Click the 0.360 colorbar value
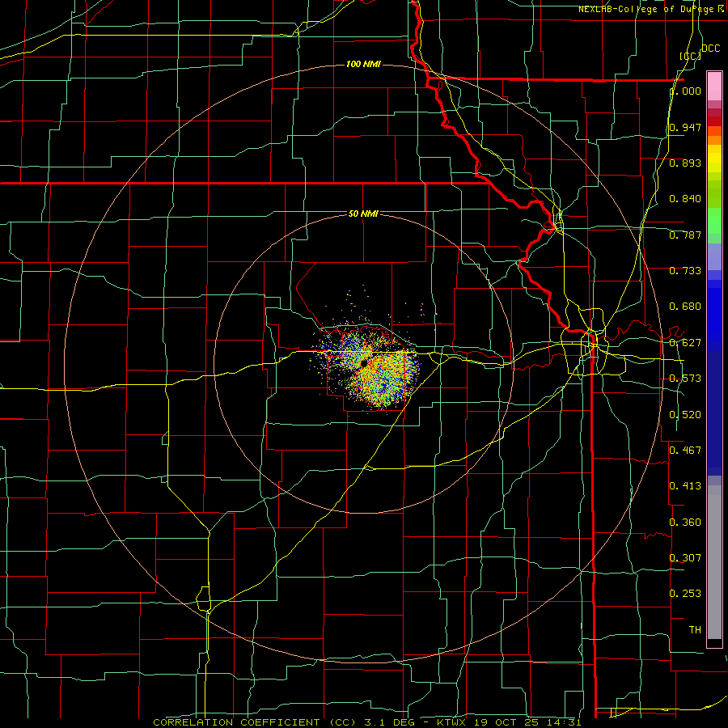 click(685, 523)
